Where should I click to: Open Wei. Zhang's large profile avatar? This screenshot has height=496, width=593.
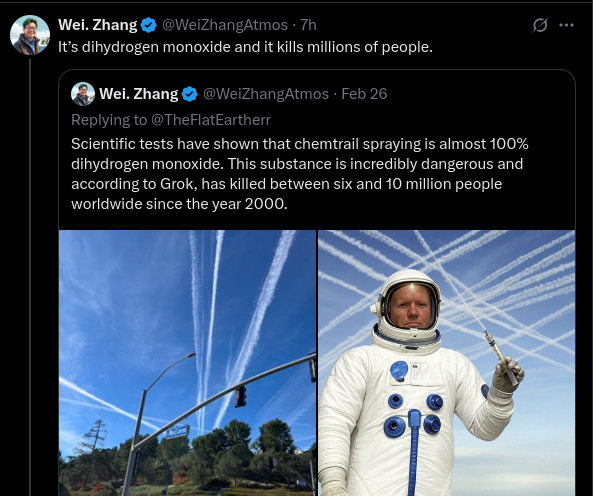point(30,35)
